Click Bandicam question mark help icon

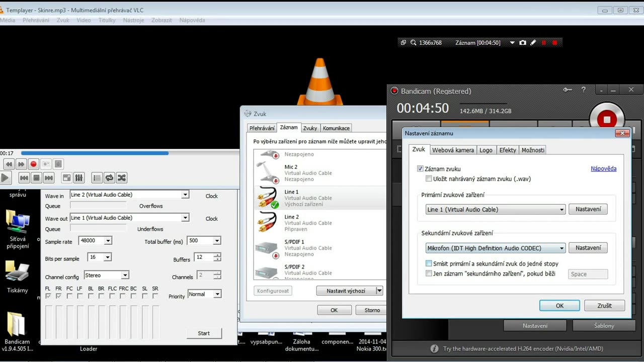tap(584, 90)
